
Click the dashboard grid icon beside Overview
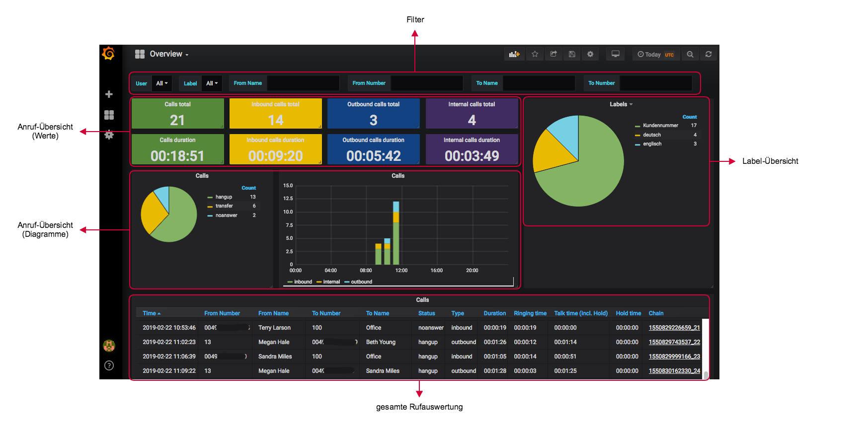coord(140,54)
